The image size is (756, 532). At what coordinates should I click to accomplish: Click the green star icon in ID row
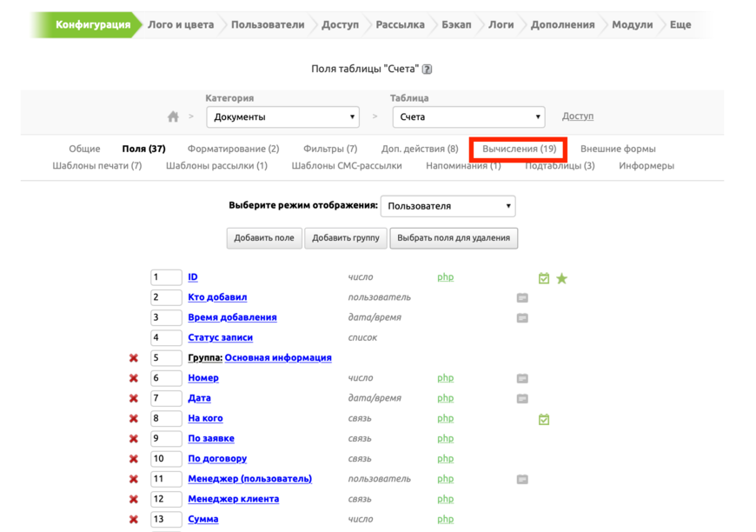coord(562,278)
